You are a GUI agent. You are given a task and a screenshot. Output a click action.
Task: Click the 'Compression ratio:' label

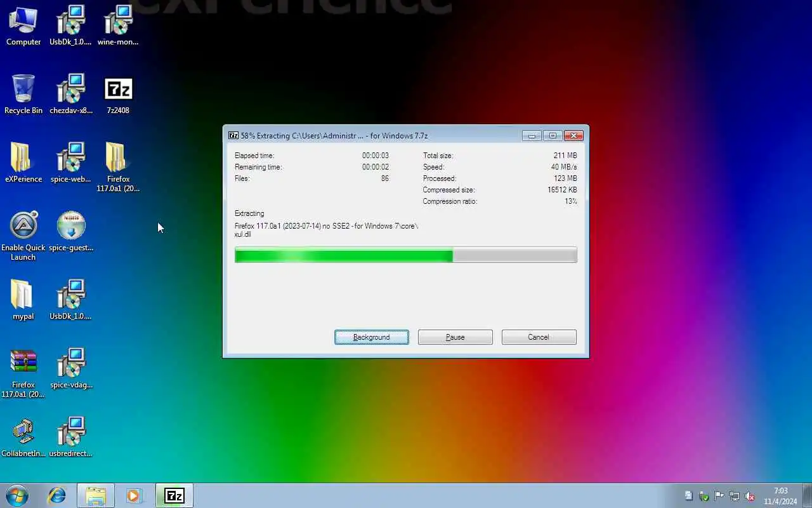click(450, 201)
